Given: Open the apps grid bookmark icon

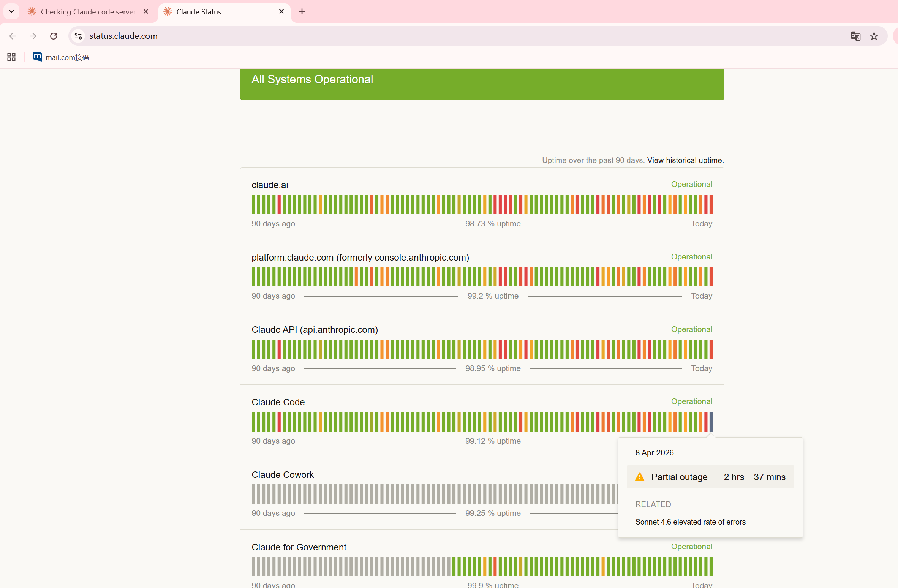Looking at the screenshot, I should (x=11, y=57).
